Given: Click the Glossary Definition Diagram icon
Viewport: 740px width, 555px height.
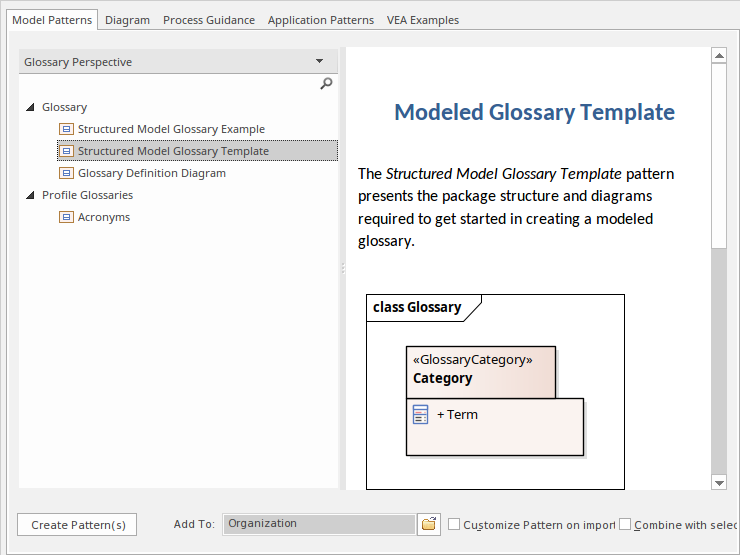Looking at the screenshot, I should click(67, 173).
